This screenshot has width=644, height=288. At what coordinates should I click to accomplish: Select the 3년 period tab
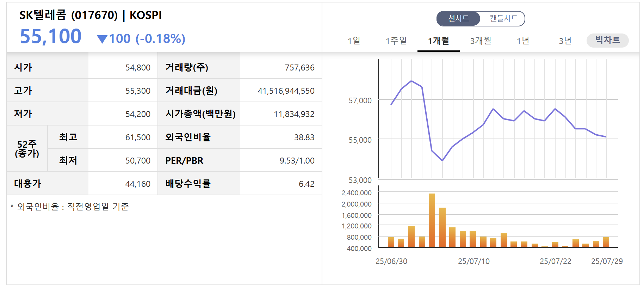[x=565, y=41]
